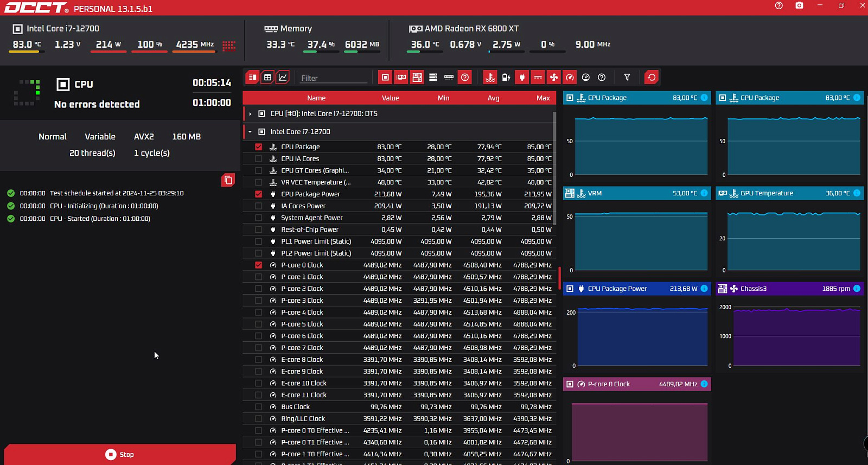Open info for the VRM graph
The height and width of the screenshot is (465, 868).
coord(704,193)
